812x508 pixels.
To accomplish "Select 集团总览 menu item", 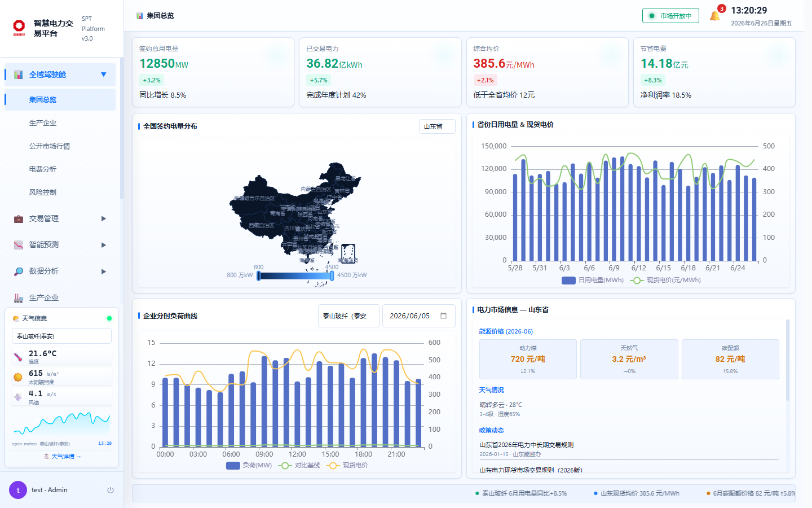I will (x=60, y=99).
